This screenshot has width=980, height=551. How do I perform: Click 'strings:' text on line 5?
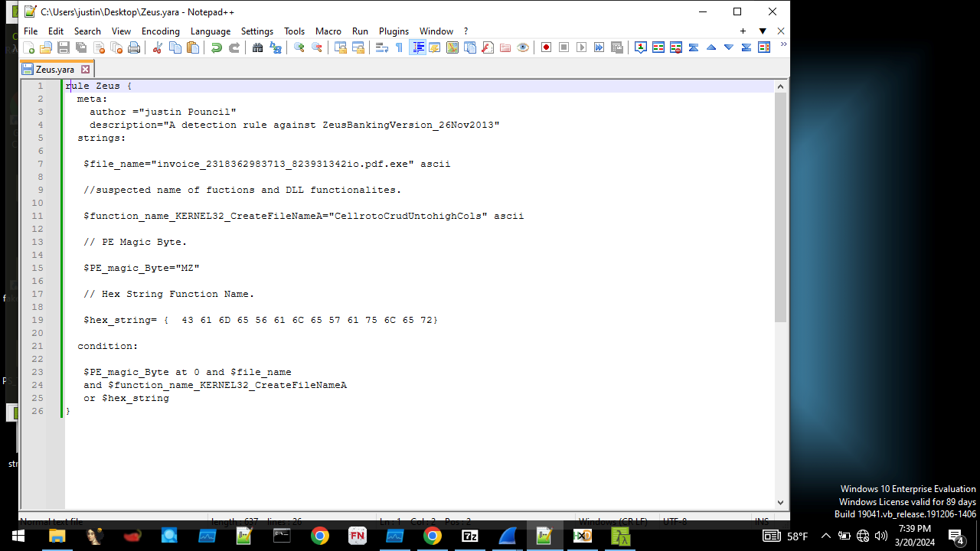click(102, 138)
